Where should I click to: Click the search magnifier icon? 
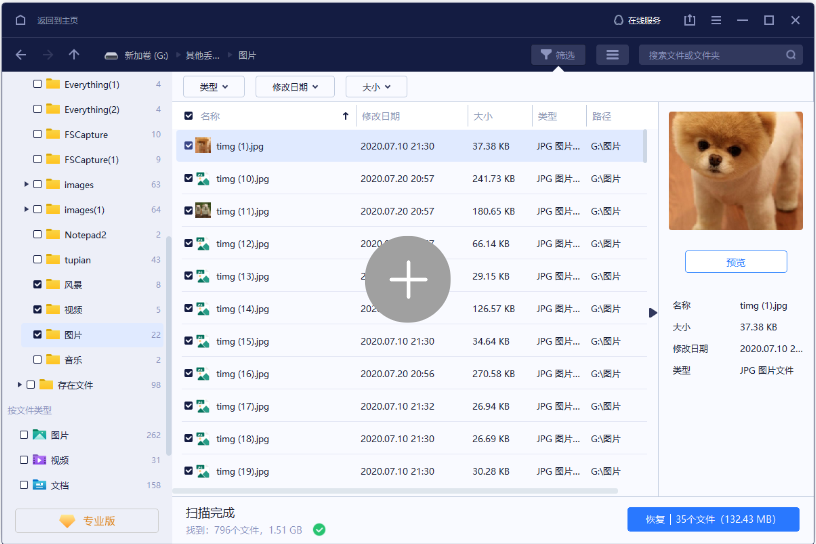click(x=790, y=55)
